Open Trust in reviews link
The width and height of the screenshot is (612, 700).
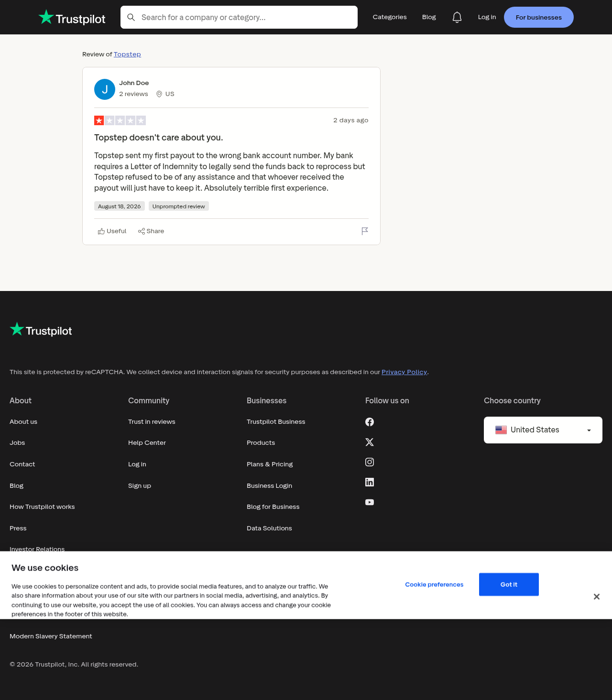click(152, 422)
